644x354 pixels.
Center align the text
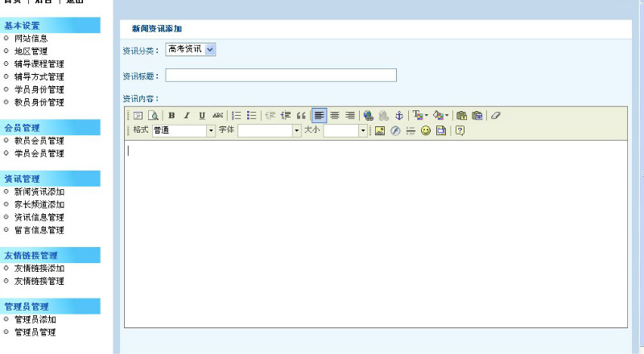click(x=335, y=116)
